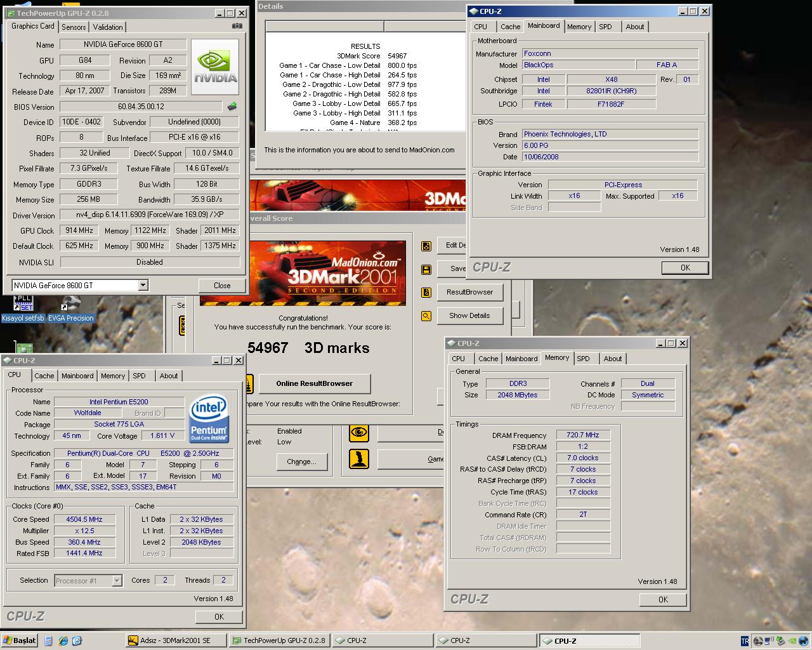Open the CPU tab in Memory CPU-Z window
812x650 pixels.
(459, 359)
